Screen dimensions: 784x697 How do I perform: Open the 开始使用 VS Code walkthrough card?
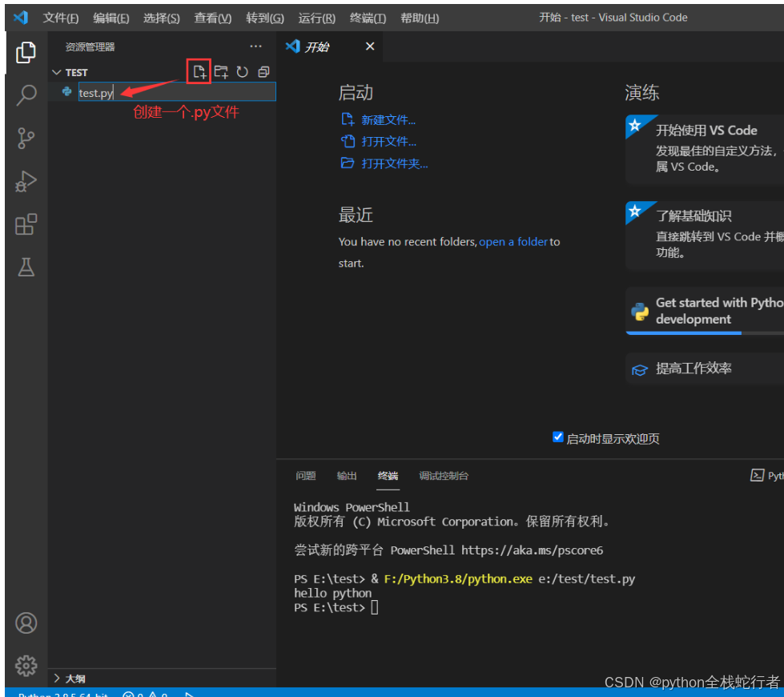(x=705, y=149)
